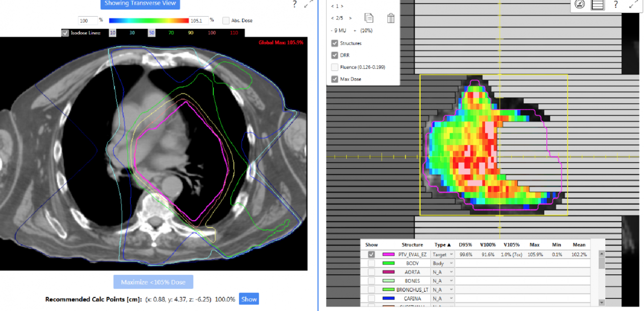Image resolution: width=644 pixels, height=311 pixels.
Task: Open Type dropdown for PTV_EVAL_EZ
Action: pyautogui.click(x=443, y=255)
